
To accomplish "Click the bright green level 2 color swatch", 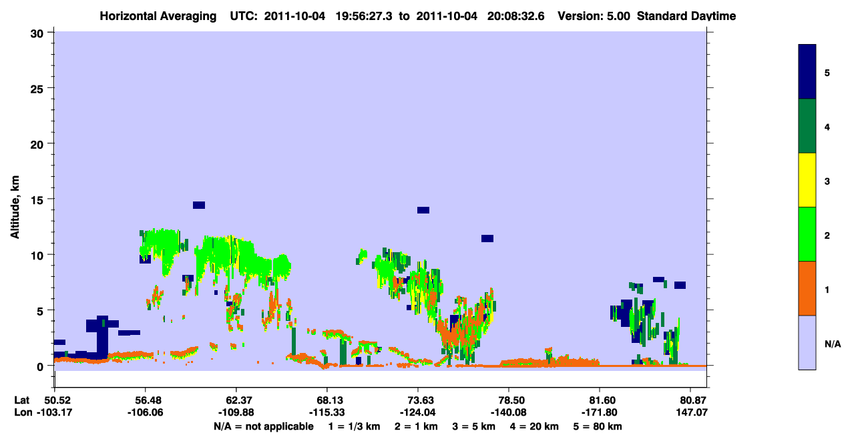I will pos(807,234).
